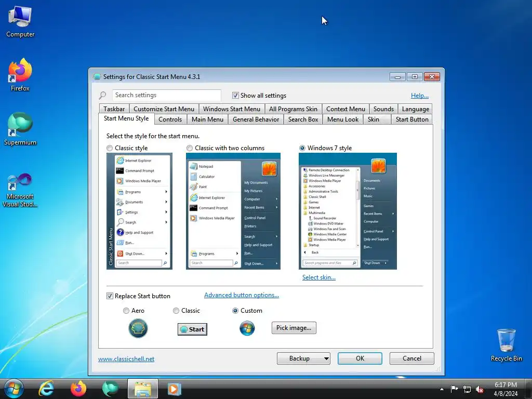Switch to the Controls tab
The height and width of the screenshot is (399, 532).
pos(170,119)
